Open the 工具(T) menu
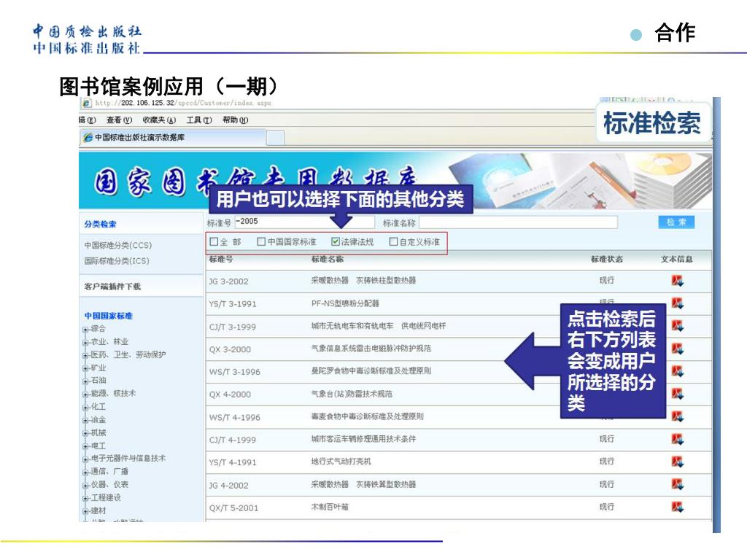 pos(199,120)
